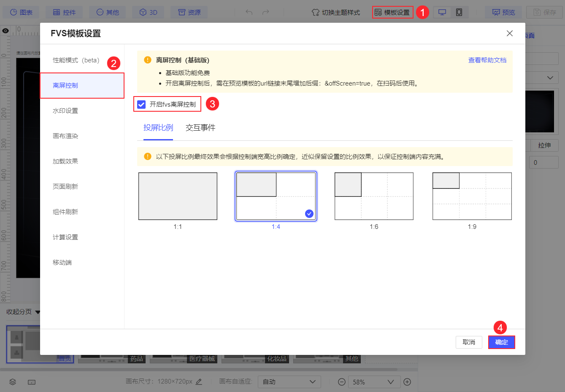The image size is (565, 392).
Task: Open 模板设置 template settings
Action: point(392,12)
